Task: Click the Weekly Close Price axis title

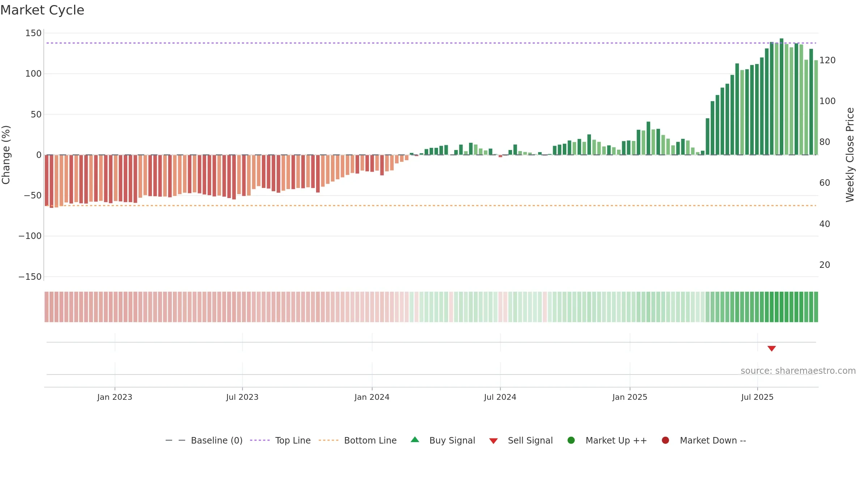Action: point(850,155)
